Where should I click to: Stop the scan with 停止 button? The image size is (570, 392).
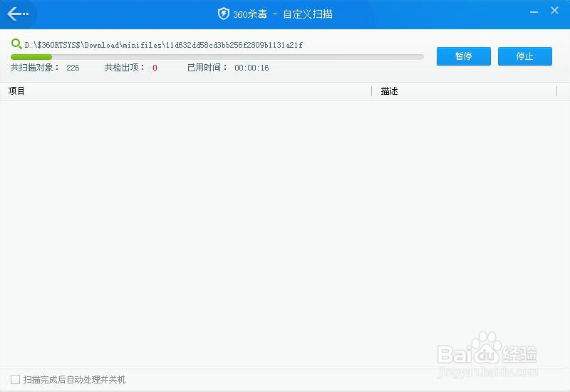click(525, 56)
